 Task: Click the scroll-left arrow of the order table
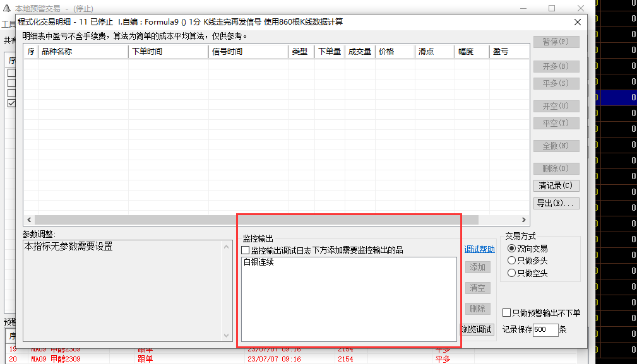click(29, 220)
